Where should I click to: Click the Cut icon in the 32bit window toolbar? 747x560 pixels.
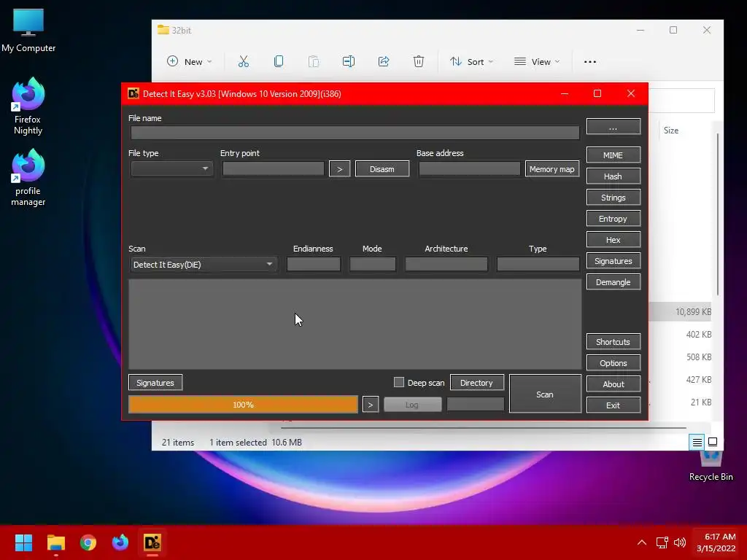[x=244, y=61]
